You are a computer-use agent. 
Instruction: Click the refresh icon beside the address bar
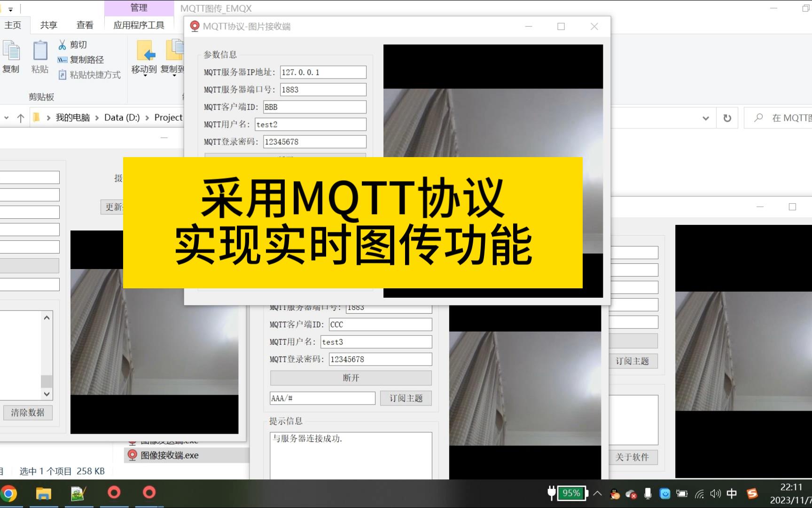click(727, 118)
